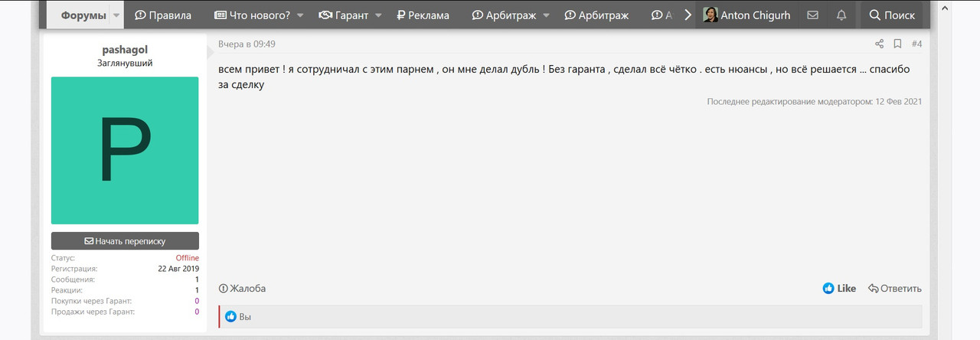Viewport: 980px width, 340px height.
Task: Open the Поиск search button
Action: (892, 15)
